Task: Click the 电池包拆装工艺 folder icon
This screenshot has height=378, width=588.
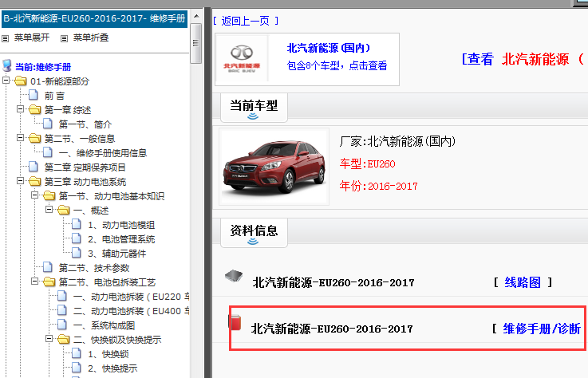Action: (49, 282)
